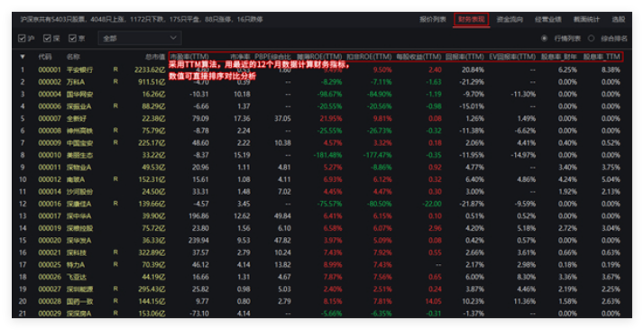Viewport: 644px width, 330px height.
Task: Switch to the 截面统计 tab
Action: 586,19
